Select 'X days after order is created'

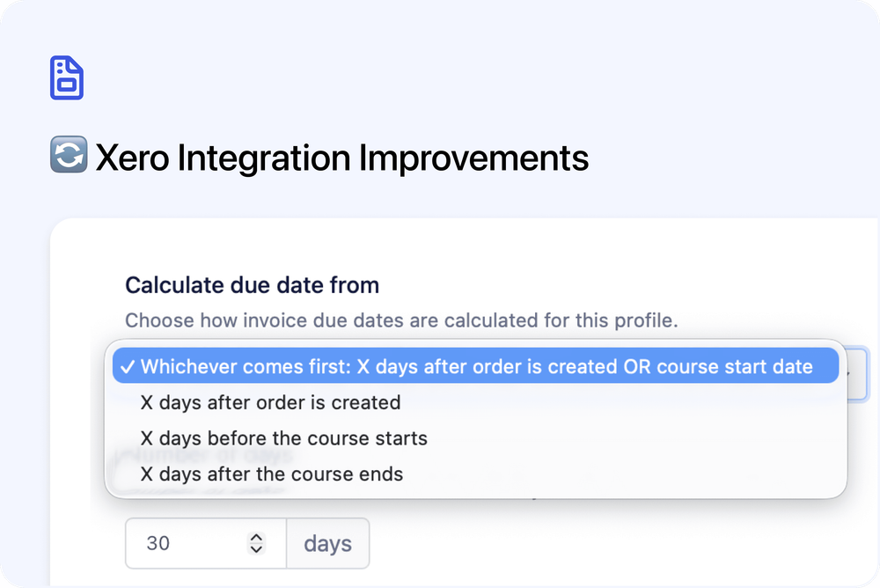pos(270,402)
